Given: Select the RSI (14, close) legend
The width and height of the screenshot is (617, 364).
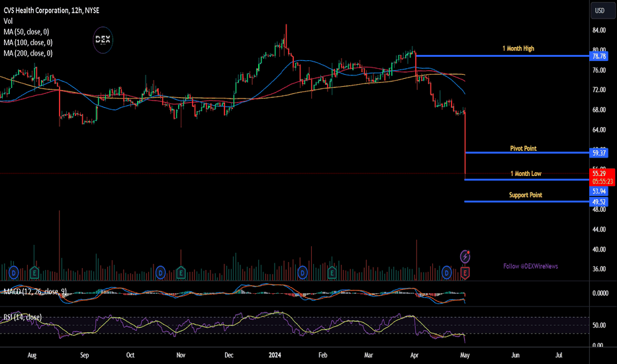Looking at the screenshot, I should pyautogui.click(x=23, y=317).
